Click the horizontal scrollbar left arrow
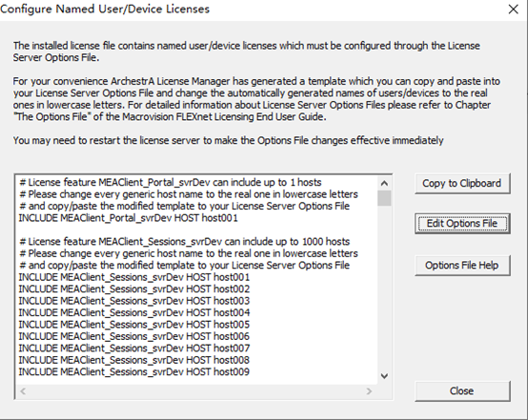The width and height of the screenshot is (528, 420). (23, 391)
